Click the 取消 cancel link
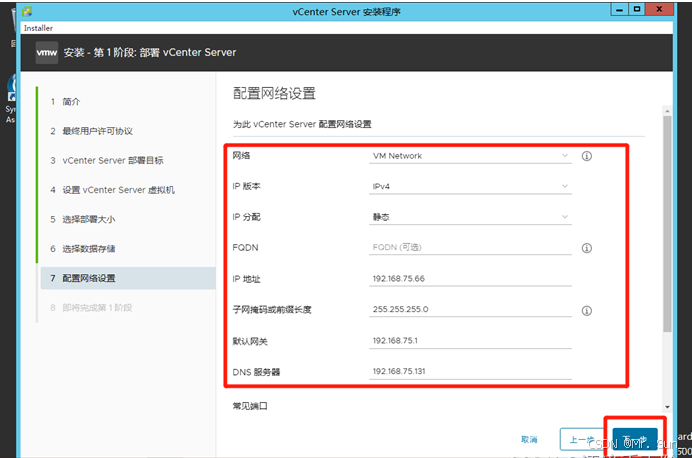Screen dimensions: 692x458 pyautogui.click(x=529, y=439)
